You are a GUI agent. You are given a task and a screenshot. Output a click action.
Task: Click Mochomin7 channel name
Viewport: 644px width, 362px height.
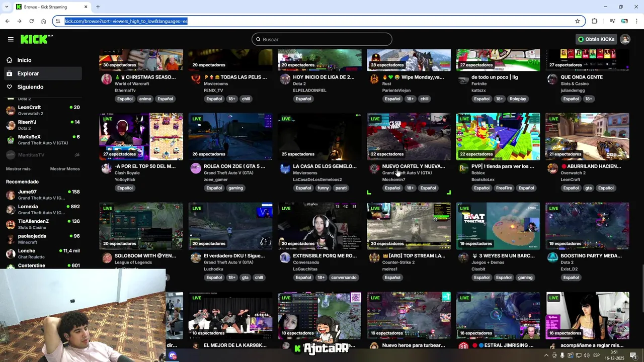[393, 179]
